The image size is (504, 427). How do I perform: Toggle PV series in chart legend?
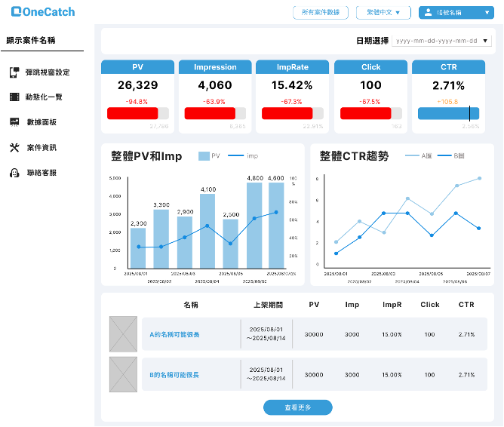pos(209,156)
